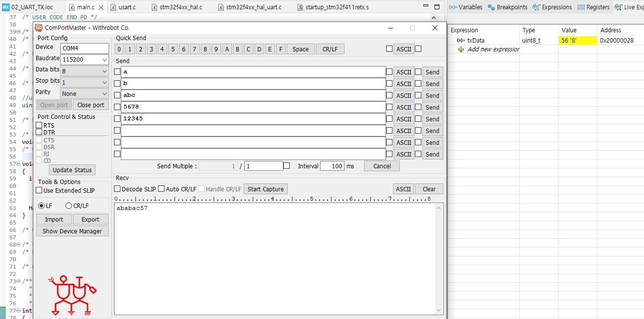Open the Baudrate dropdown
The width and height of the screenshot is (644, 319).
pos(104,59)
